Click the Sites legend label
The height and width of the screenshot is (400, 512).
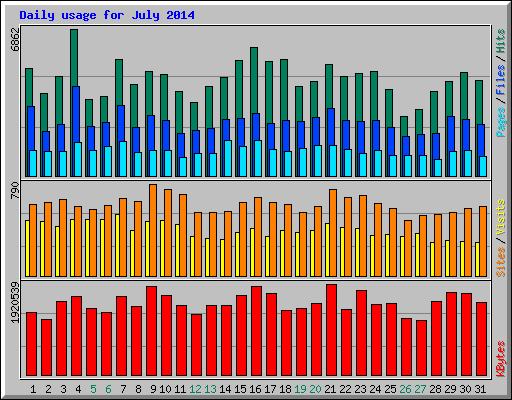click(x=500, y=262)
